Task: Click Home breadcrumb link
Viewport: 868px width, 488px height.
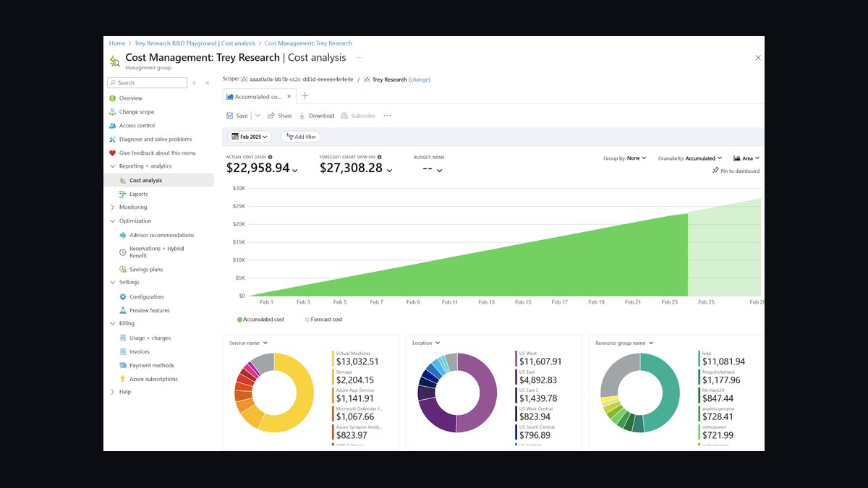Action: tap(117, 43)
